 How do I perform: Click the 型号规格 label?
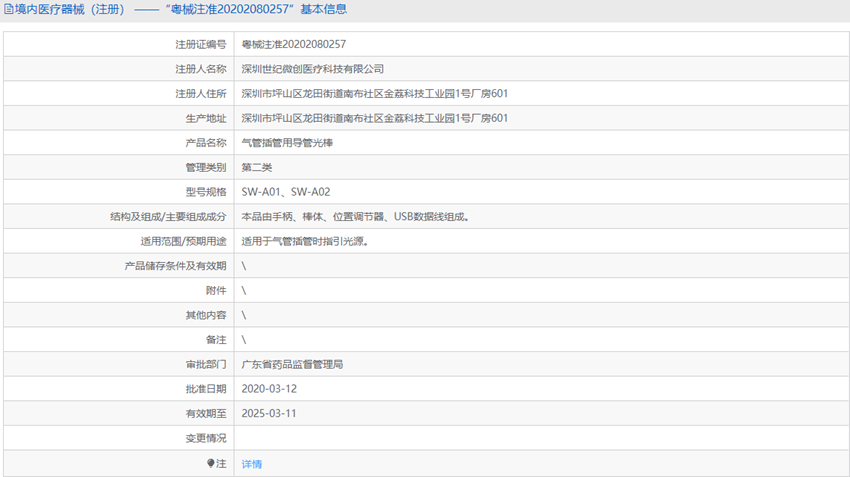[x=206, y=192]
